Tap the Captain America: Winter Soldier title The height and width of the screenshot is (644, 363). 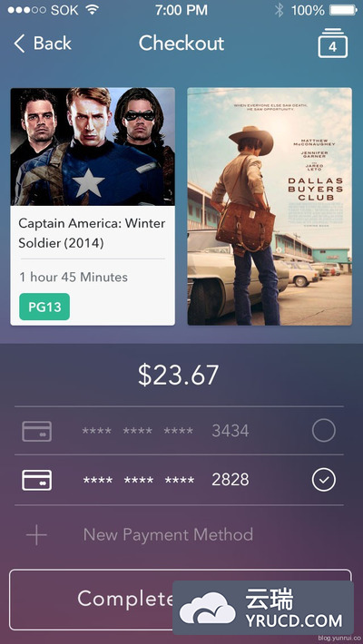pyautogui.click(x=92, y=233)
